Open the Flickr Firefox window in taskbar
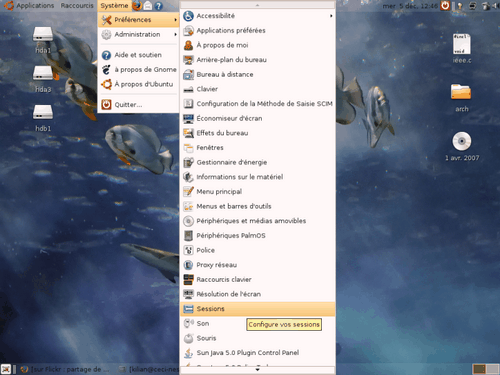The image size is (500, 375). point(65,369)
